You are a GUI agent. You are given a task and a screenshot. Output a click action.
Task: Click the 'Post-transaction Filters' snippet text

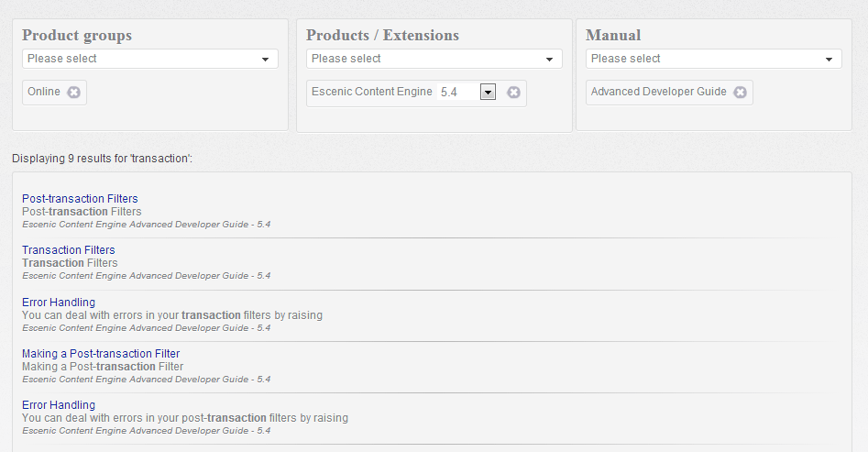coord(82,212)
